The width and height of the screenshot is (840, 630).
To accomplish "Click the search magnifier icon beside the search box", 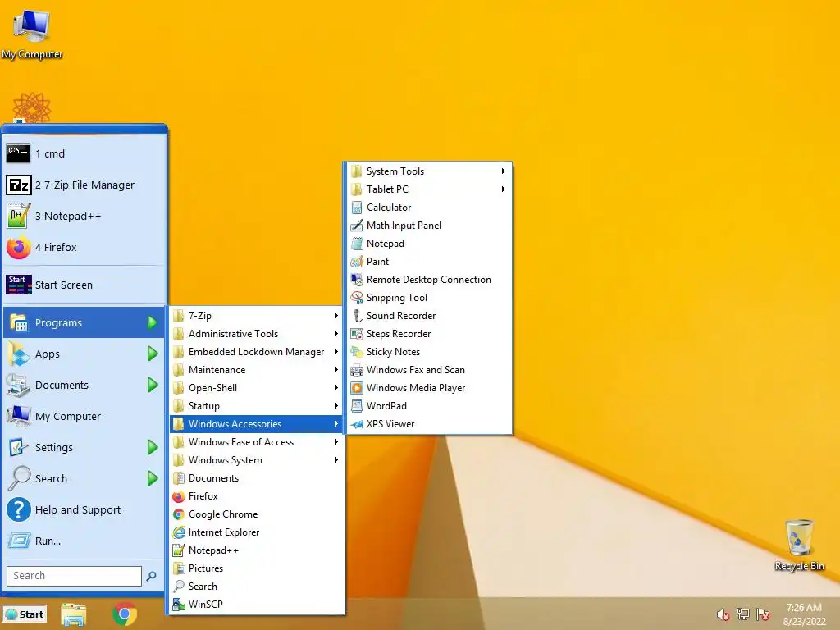I will (152, 576).
